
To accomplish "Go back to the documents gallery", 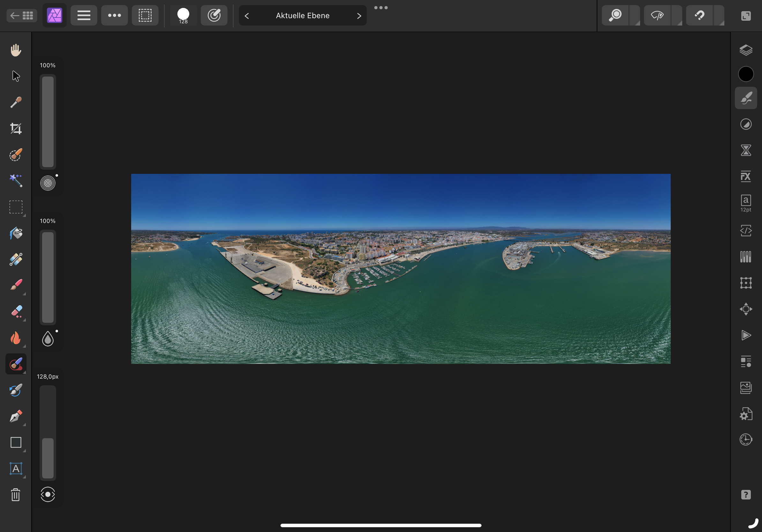I will pyautogui.click(x=22, y=15).
